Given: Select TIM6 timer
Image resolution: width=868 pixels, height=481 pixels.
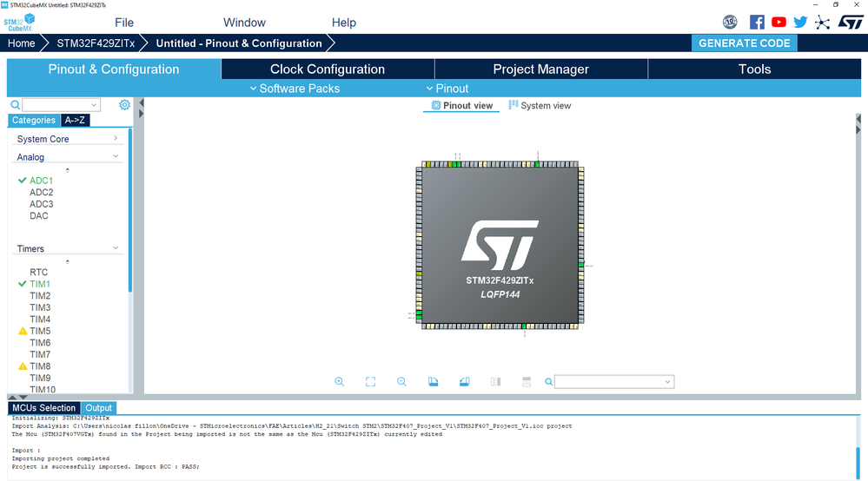Looking at the screenshot, I should pyautogui.click(x=40, y=343).
